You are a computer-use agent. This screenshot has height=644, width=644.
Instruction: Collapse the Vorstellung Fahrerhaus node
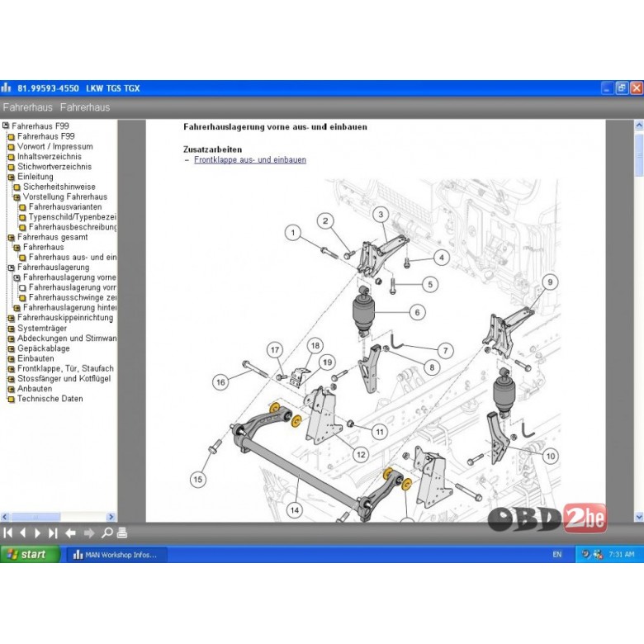click(17, 197)
